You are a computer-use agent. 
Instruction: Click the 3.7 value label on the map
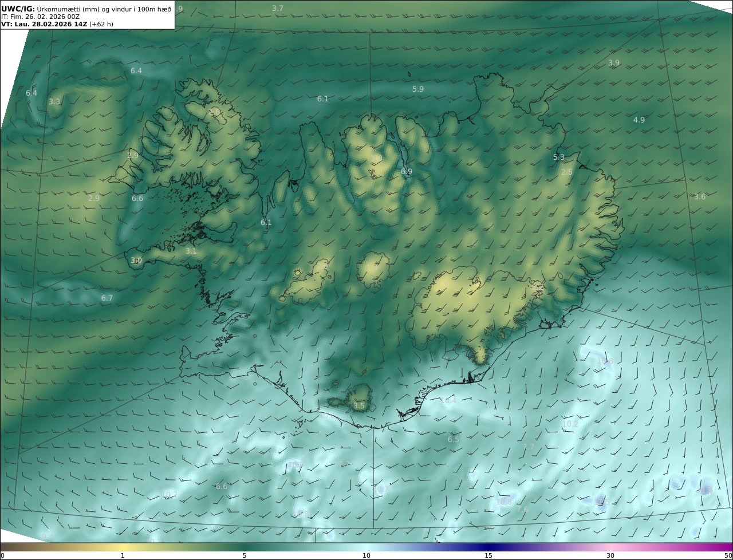click(x=278, y=8)
